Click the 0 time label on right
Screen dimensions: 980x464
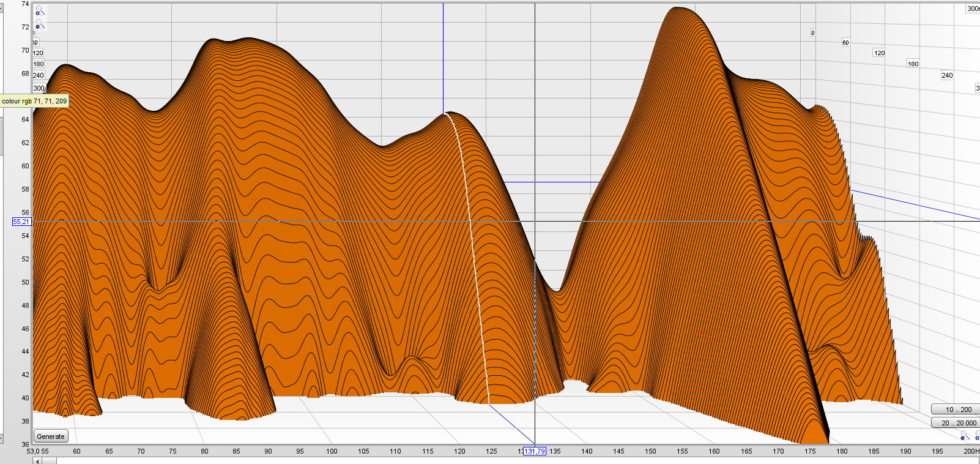point(812,33)
